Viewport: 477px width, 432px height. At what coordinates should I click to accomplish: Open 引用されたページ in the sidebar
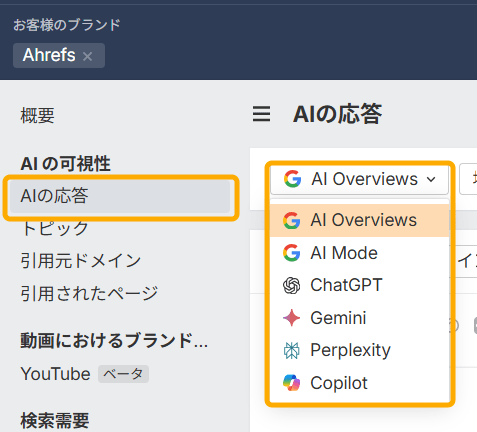click(x=89, y=293)
